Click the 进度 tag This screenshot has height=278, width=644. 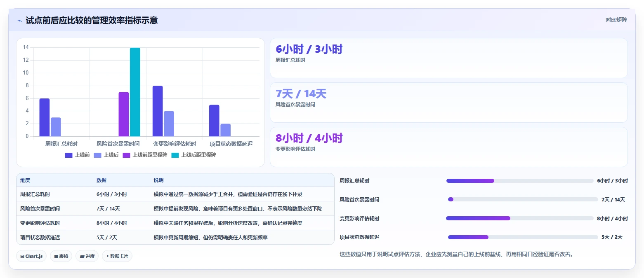click(x=87, y=256)
